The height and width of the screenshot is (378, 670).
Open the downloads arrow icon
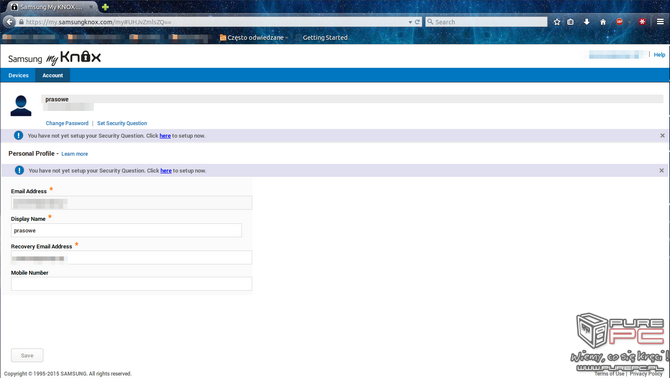[587, 22]
